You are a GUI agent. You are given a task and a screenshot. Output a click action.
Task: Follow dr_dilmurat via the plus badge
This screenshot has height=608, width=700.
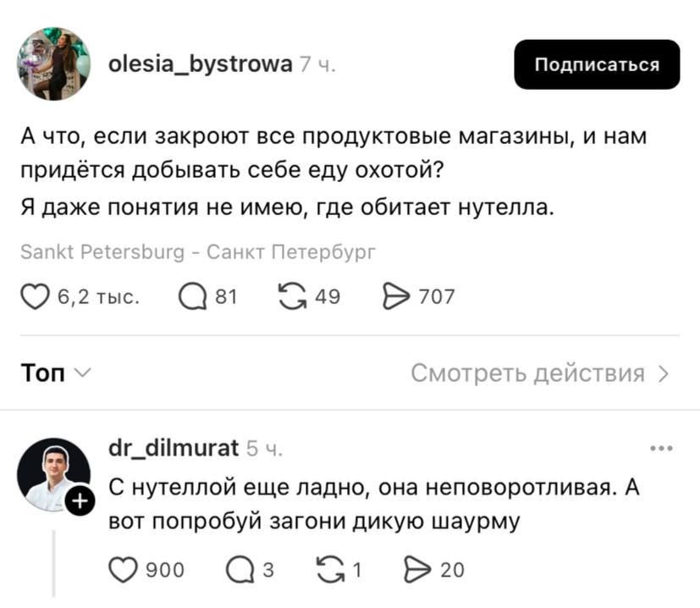pyautogui.click(x=80, y=500)
